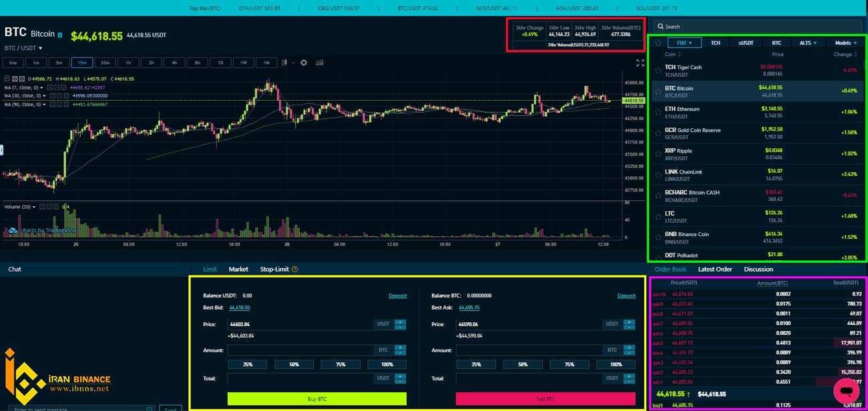Sort coin list by Coin column
The width and height of the screenshot is (868, 411).
(672, 54)
